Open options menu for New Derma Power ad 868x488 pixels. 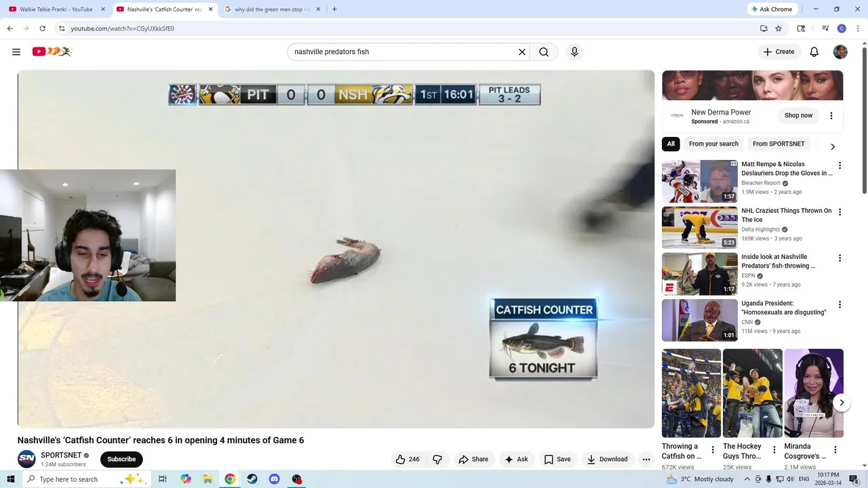(x=831, y=116)
